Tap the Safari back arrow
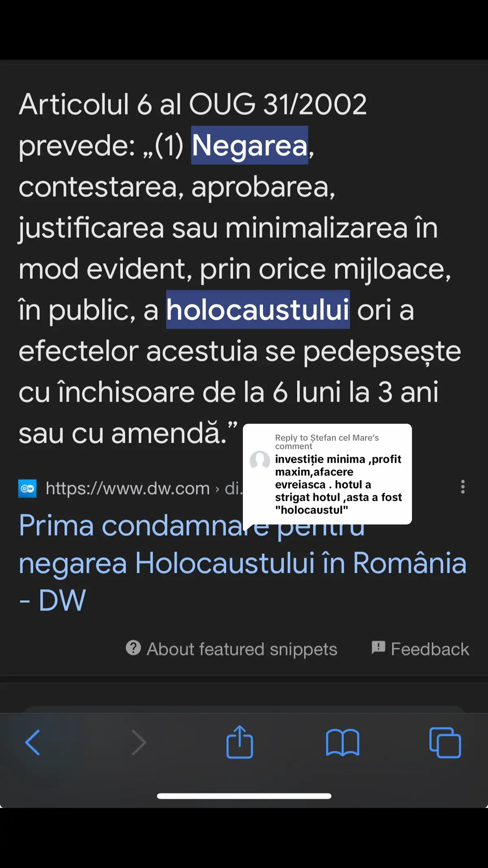 (33, 742)
